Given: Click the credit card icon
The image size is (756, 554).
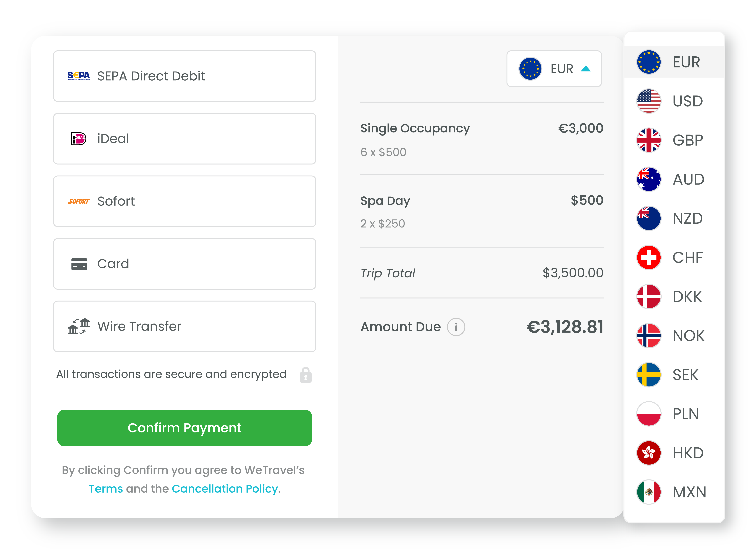Looking at the screenshot, I should [x=79, y=264].
